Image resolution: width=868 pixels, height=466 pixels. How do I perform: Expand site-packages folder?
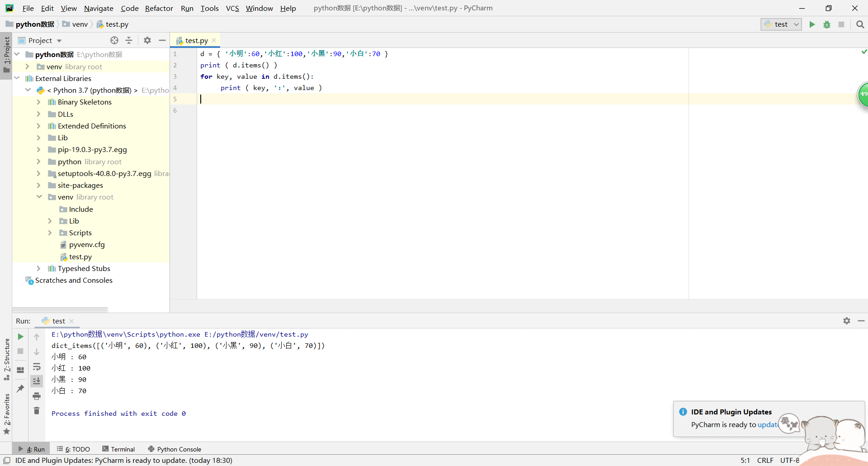click(38, 185)
